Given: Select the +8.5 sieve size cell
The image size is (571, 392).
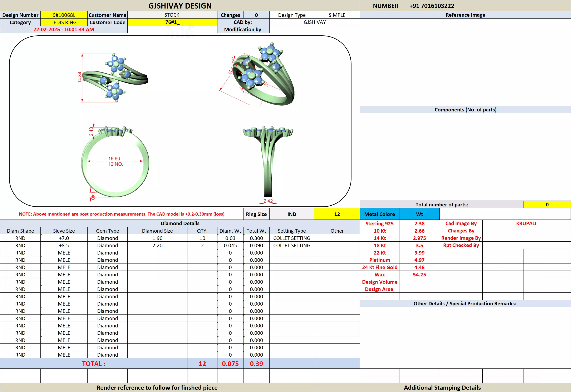Looking at the screenshot, I should point(64,245).
